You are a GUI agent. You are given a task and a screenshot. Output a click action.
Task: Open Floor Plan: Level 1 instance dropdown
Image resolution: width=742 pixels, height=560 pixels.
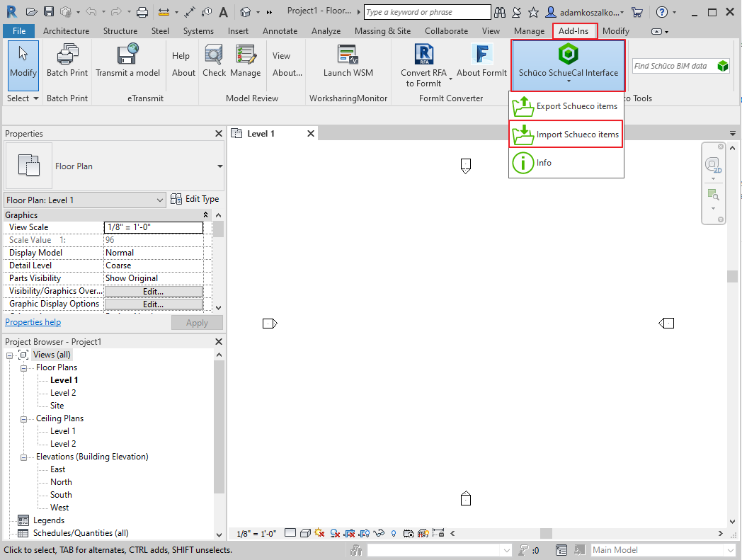(86, 200)
